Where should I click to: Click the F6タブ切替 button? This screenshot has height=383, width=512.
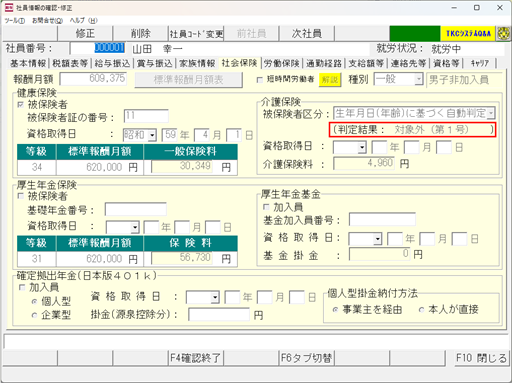[307, 358]
